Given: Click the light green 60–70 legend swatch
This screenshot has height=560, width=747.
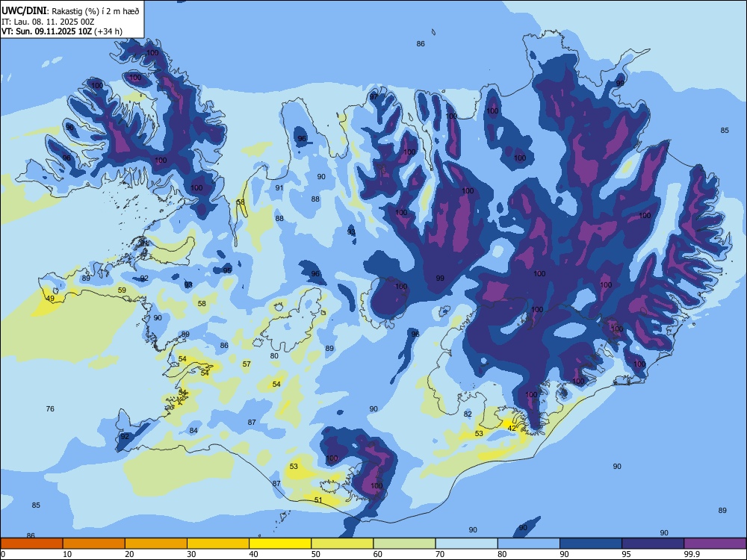Looking at the screenshot, I should click(x=404, y=544).
